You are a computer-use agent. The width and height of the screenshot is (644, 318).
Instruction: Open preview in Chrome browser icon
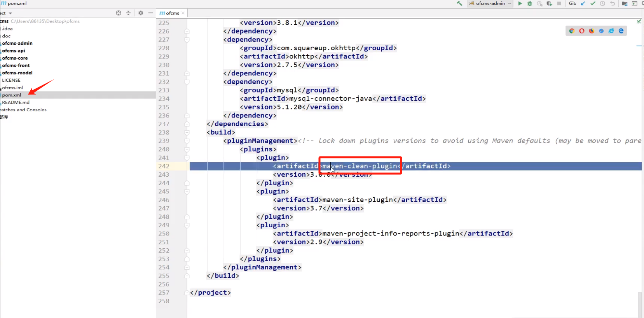coord(572,31)
